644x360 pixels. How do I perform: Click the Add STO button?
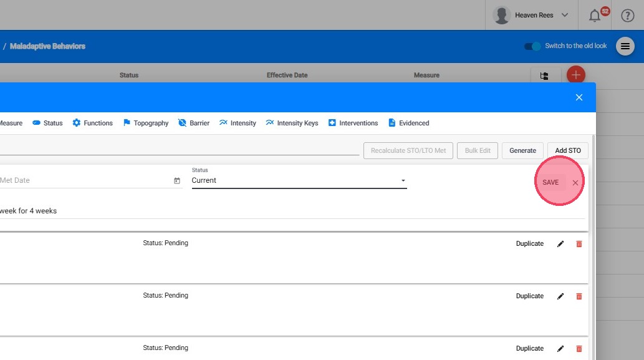click(x=567, y=150)
